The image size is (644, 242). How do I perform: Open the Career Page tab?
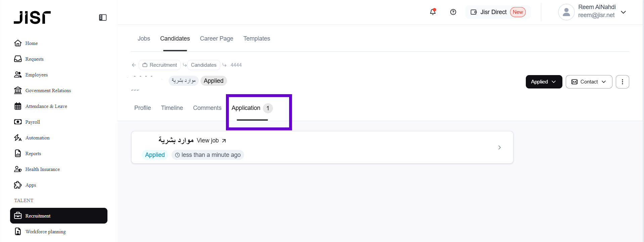(217, 39)
